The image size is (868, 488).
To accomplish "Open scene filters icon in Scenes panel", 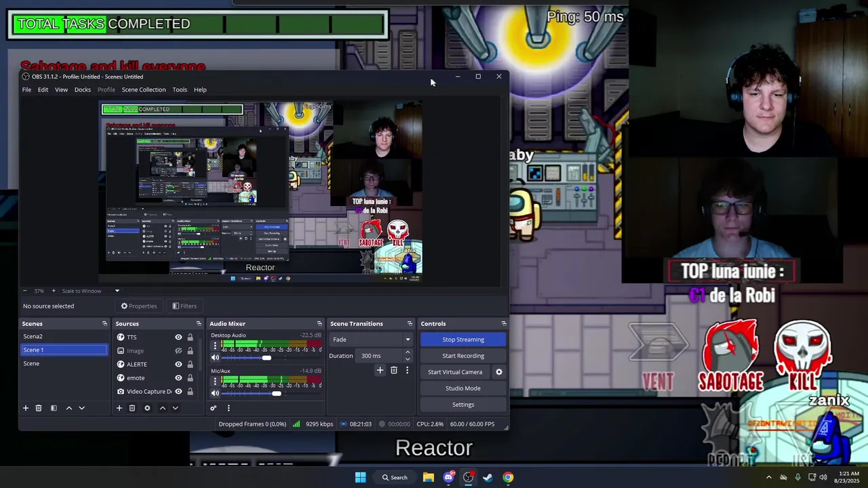I will pos(54,408).
